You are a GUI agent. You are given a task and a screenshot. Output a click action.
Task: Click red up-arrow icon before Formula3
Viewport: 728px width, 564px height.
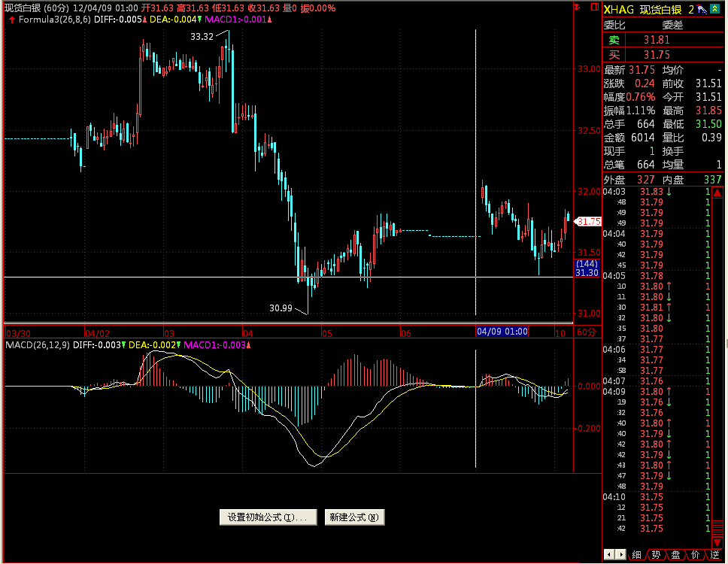pyautogui.click(x=11, y=20)
